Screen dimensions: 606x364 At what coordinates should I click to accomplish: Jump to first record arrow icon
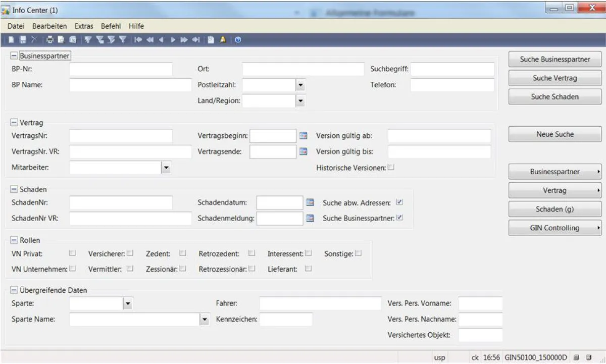(x=138, y=40)
